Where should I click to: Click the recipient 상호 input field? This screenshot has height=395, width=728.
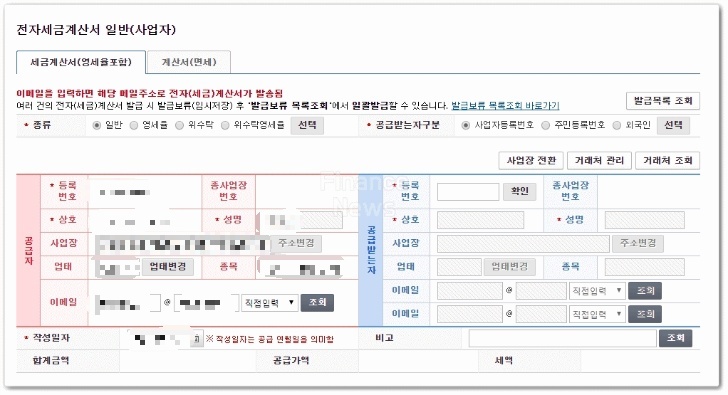(481, 220)
